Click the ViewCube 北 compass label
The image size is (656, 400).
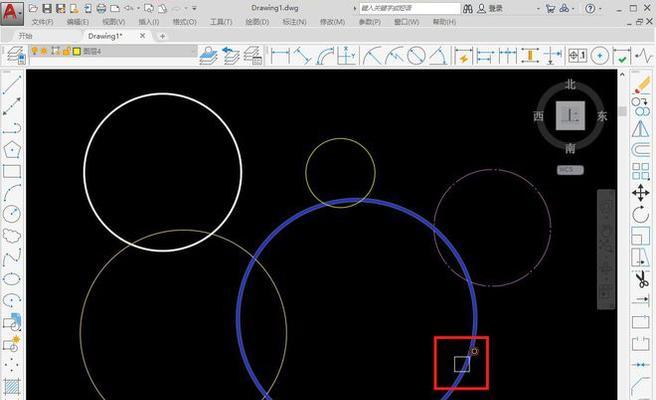point(570,85)
